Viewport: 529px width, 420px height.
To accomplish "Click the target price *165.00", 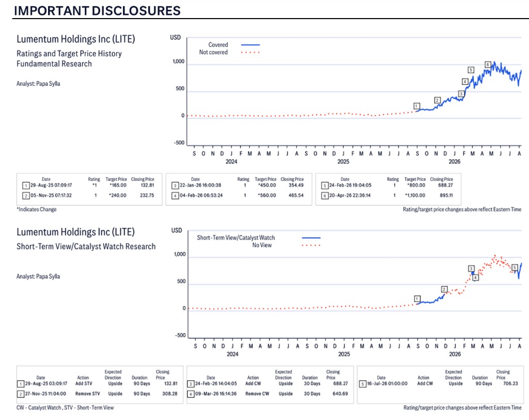I will (118, 185).
